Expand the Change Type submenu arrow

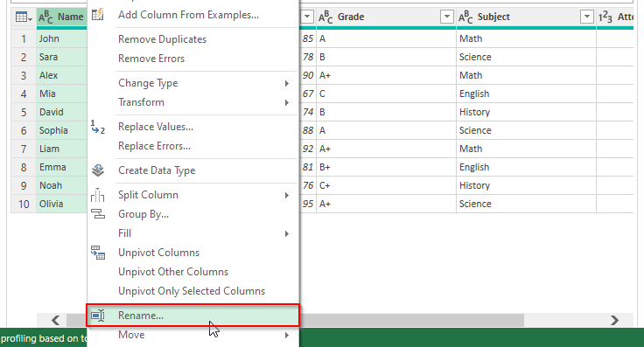pyautogui.click(x=287, y=83)
